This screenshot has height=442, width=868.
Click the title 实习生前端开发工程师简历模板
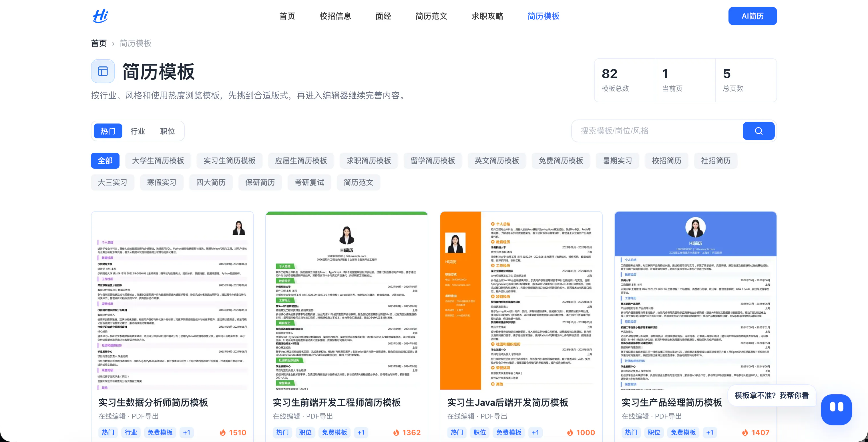click(x=337, y=402)
